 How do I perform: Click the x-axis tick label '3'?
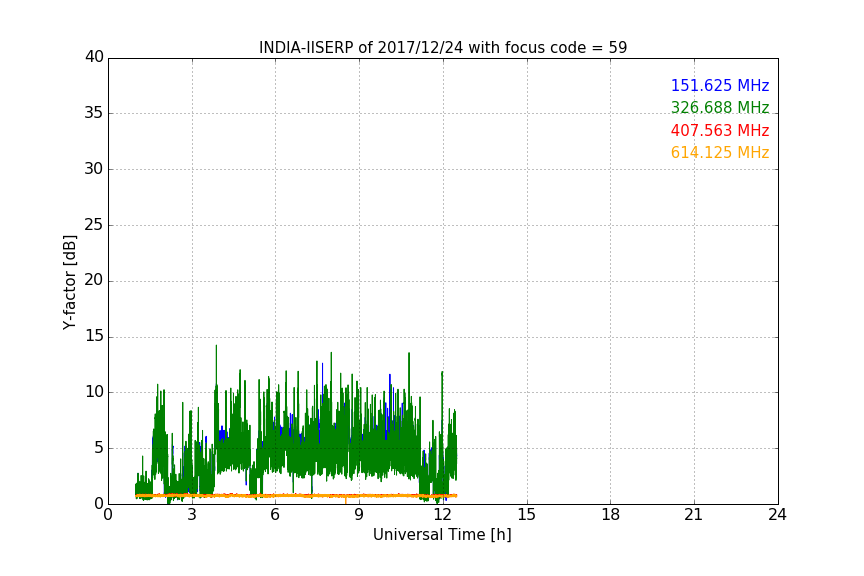(192, 515)
